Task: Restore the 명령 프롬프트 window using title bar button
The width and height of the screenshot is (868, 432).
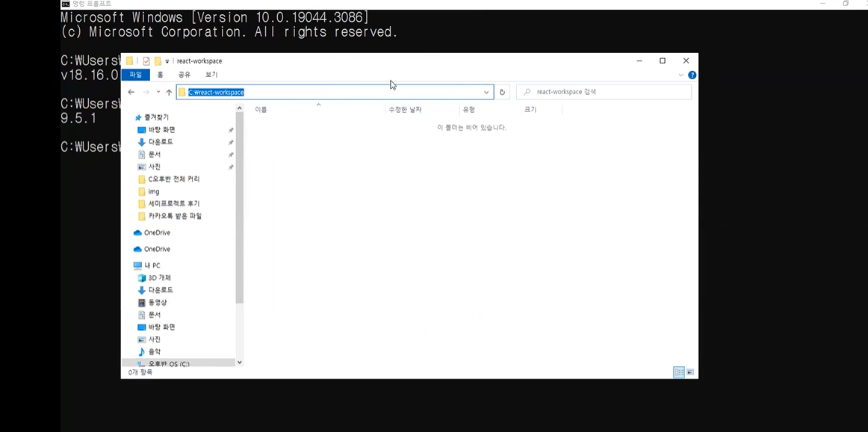Action: 846,4
